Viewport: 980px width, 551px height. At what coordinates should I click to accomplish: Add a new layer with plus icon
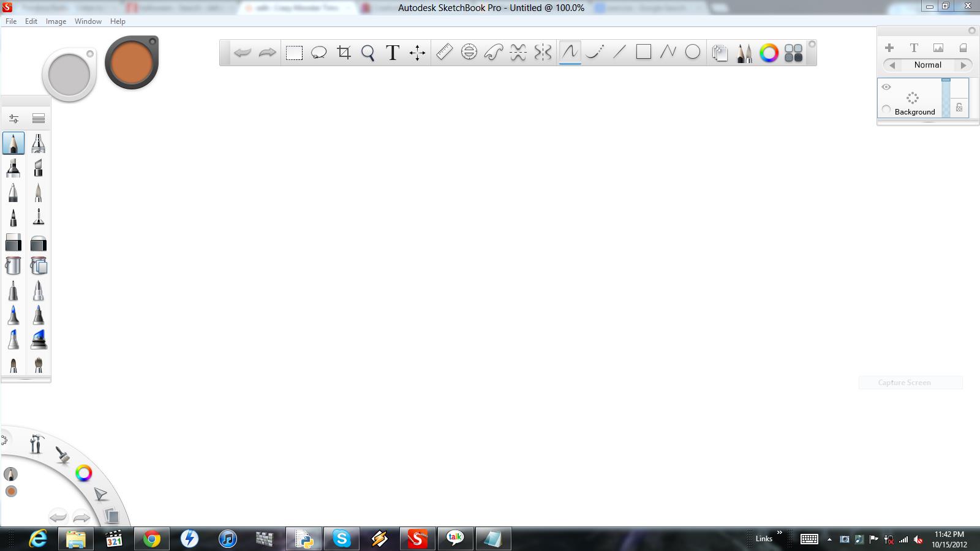tap(889, 48)
